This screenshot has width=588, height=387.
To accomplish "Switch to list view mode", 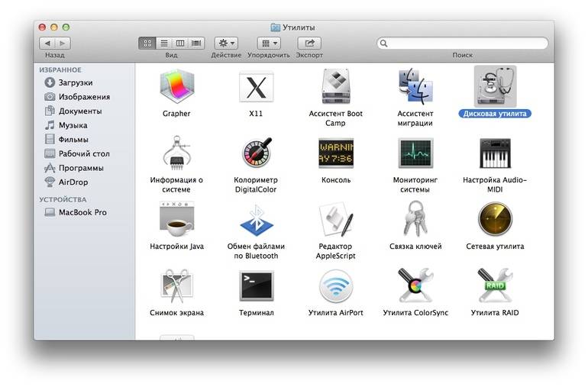I will tap(163, 44).
